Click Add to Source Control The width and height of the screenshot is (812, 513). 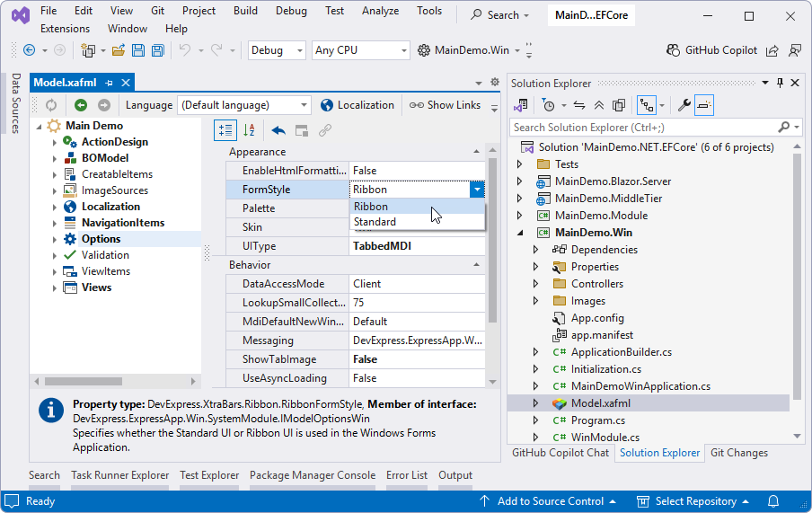click(x=548, y=501)
